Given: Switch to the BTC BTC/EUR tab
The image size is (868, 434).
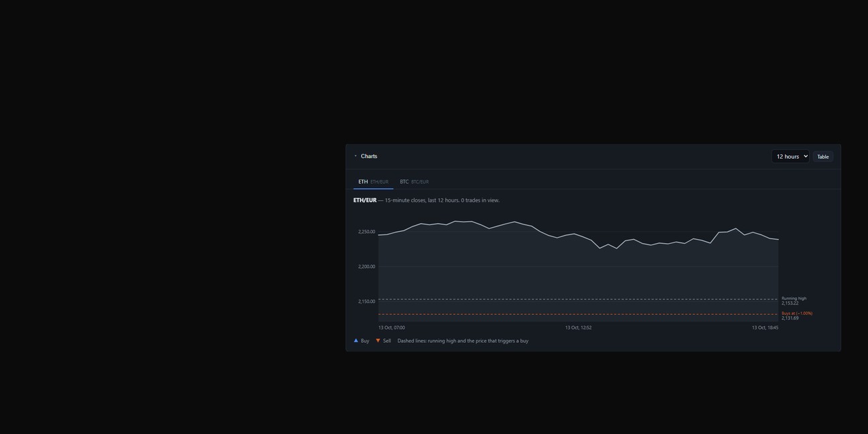Looking at the screenshot, I should pyautogui.click(x=414, y=182).
